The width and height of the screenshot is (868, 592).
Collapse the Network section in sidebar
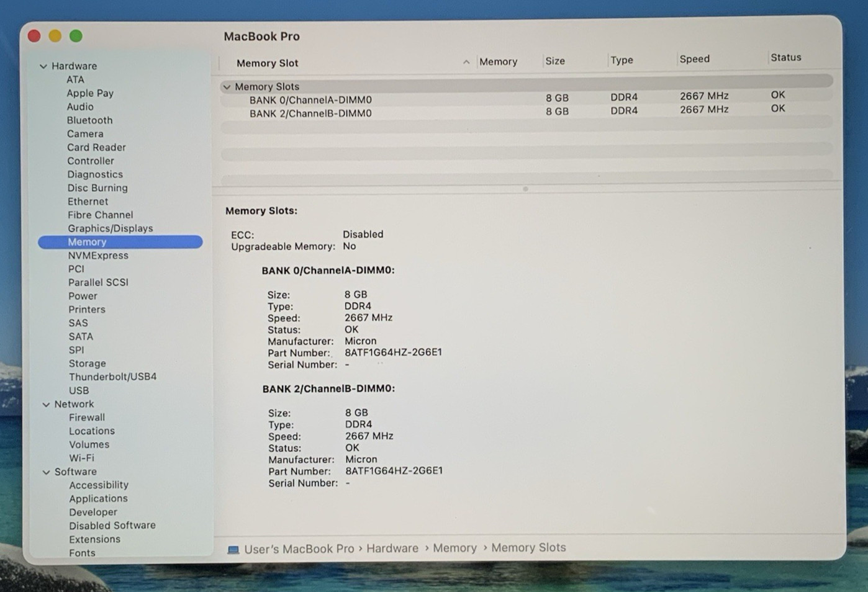tap(46, 404)
